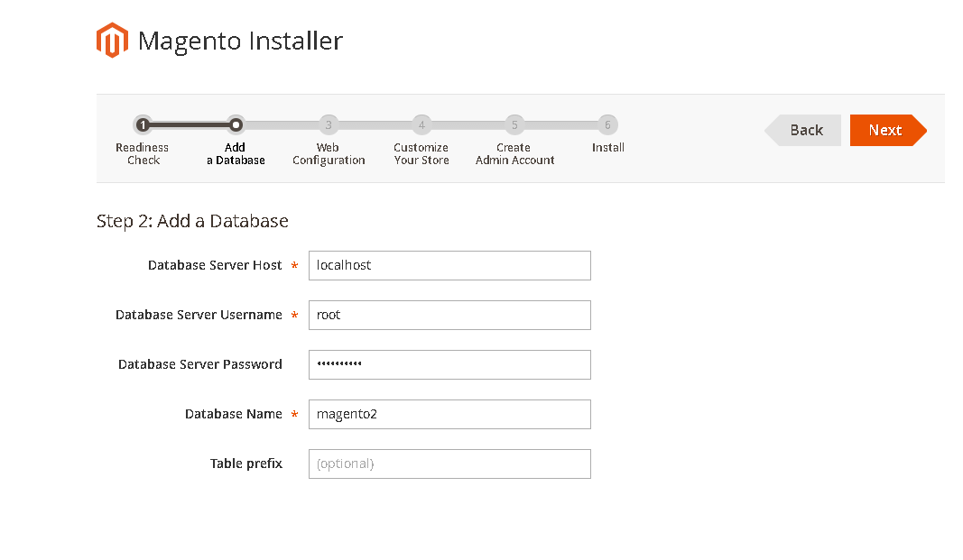Click the Web Configuration step label
Image resolution: width=963 pixels, height=560 pixels.
(329, 154)
